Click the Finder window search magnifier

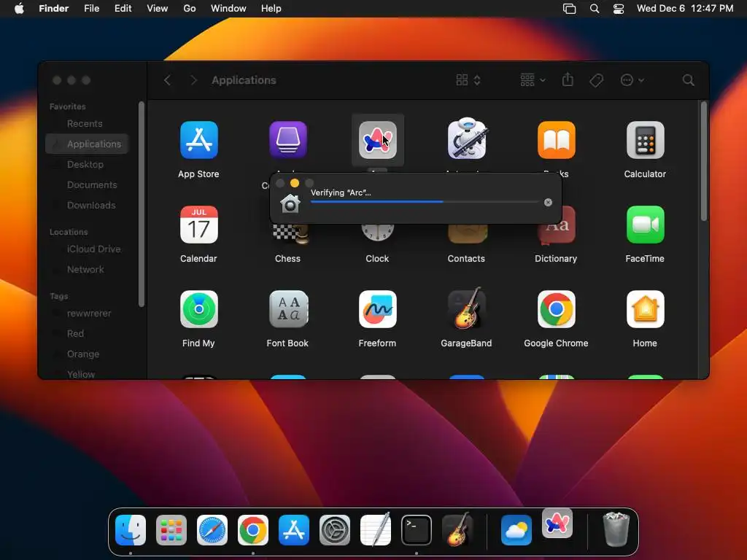click(688, 80)
